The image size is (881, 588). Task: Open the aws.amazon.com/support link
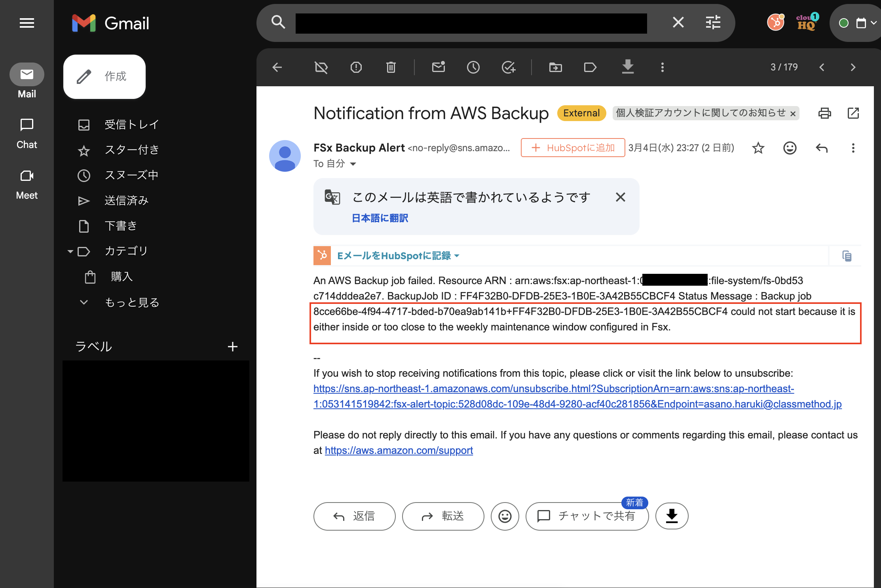[x=399, y=450]
